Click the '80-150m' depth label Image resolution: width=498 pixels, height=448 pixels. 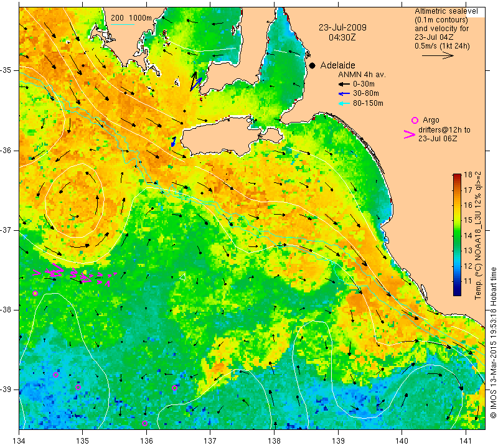(368, 103)
